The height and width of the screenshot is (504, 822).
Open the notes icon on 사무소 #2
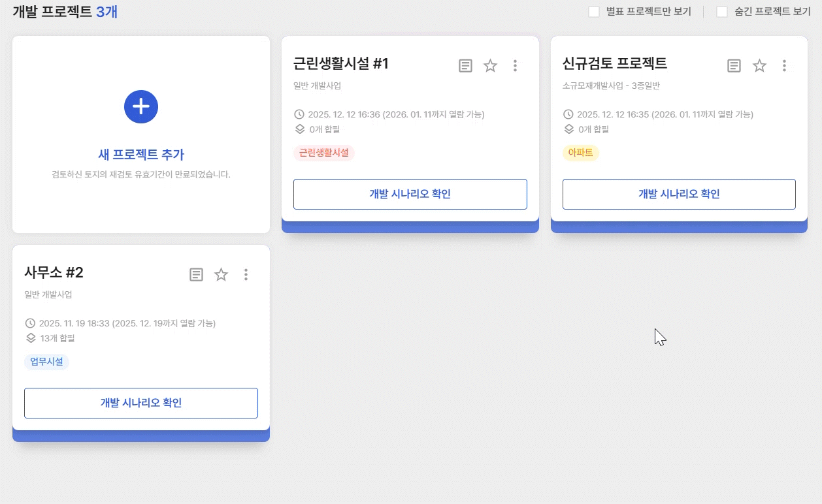(196, 275)
